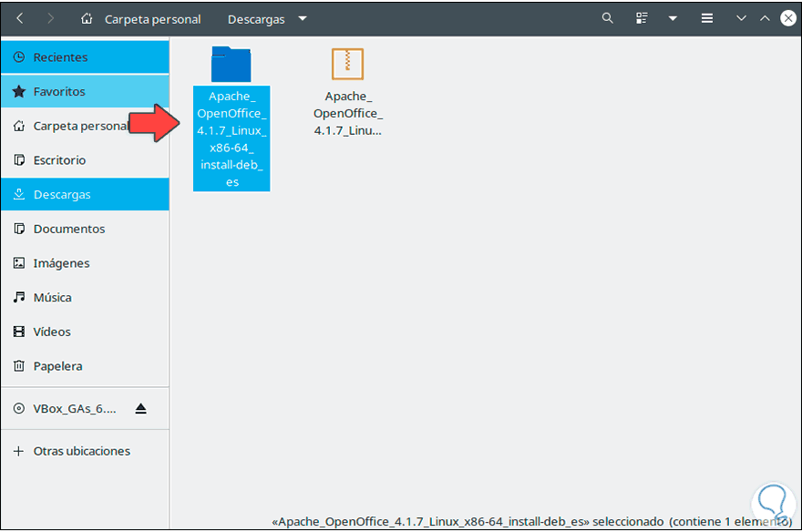
Task: Click the selected folder name ending install-deb_es
Action: coord(231,138)
